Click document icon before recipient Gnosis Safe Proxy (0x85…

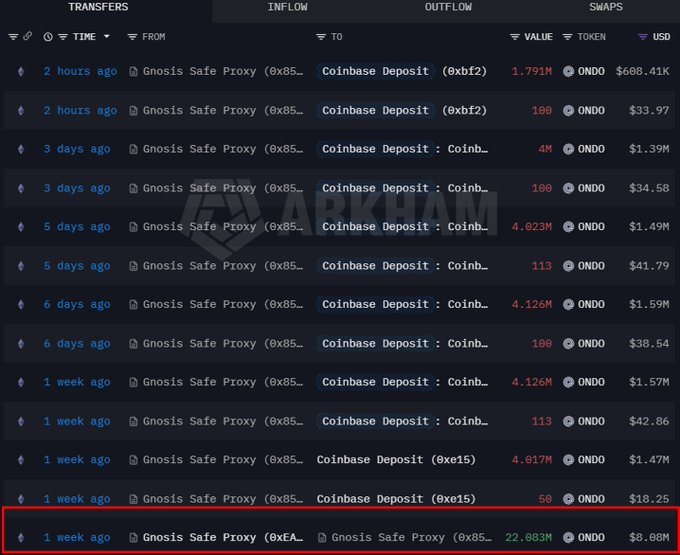click(322, 538)
